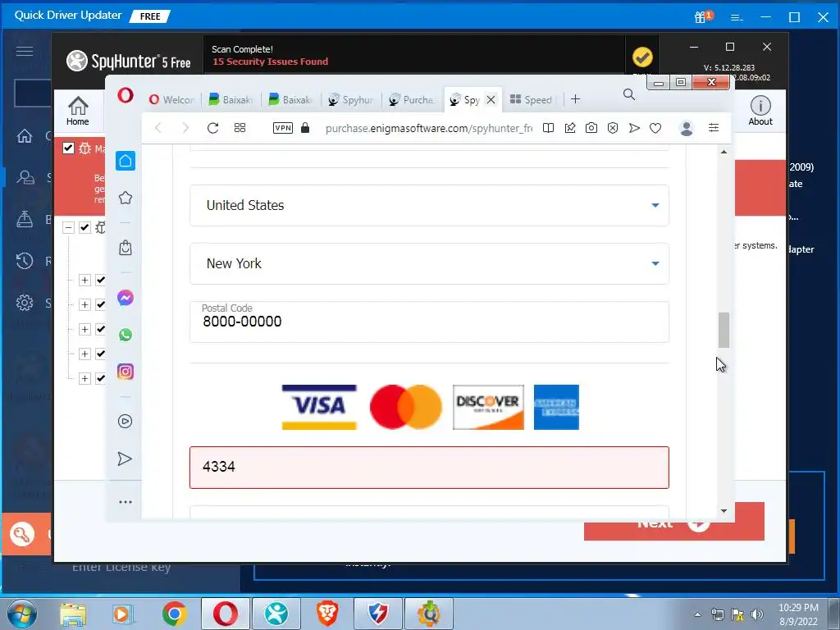Toggle the VPN badge in address bar
The width and height of the screenshot is (840, 630).
tap(283, 127)
